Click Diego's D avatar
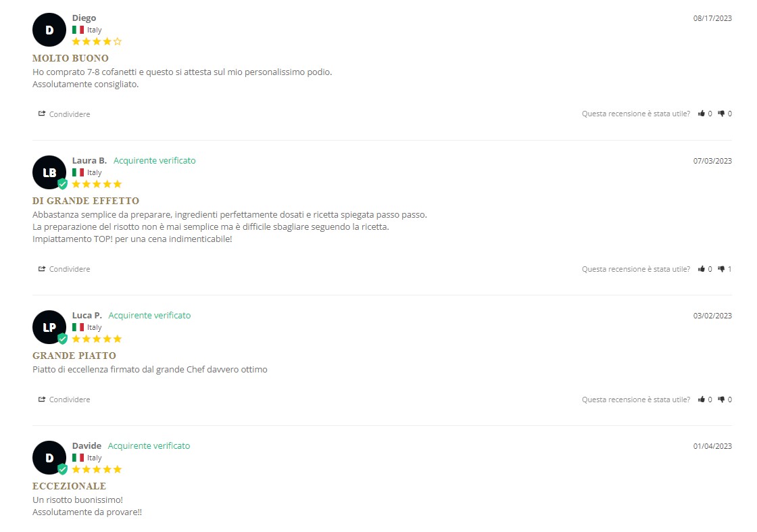 (49, 30)
